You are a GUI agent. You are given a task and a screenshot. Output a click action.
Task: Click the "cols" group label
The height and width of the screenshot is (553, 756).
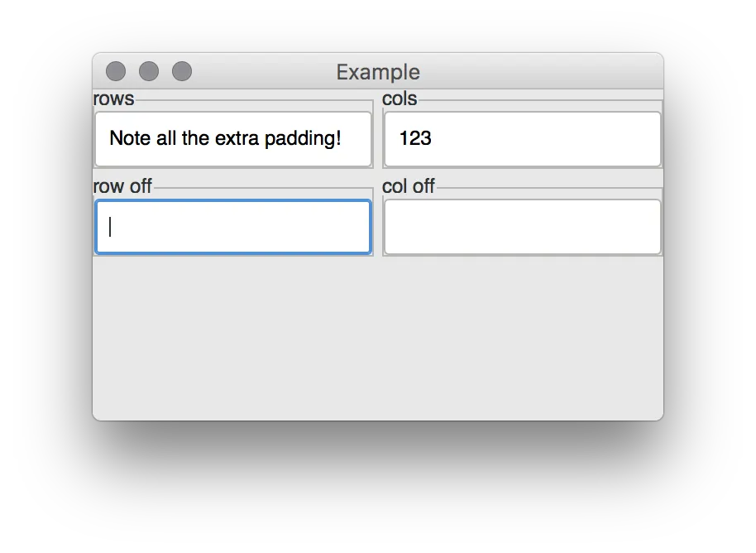tap(400, 99)
